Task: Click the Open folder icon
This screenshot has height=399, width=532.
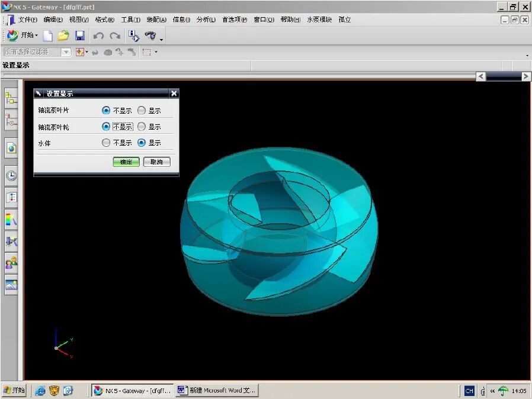Action: coord(63,36)
